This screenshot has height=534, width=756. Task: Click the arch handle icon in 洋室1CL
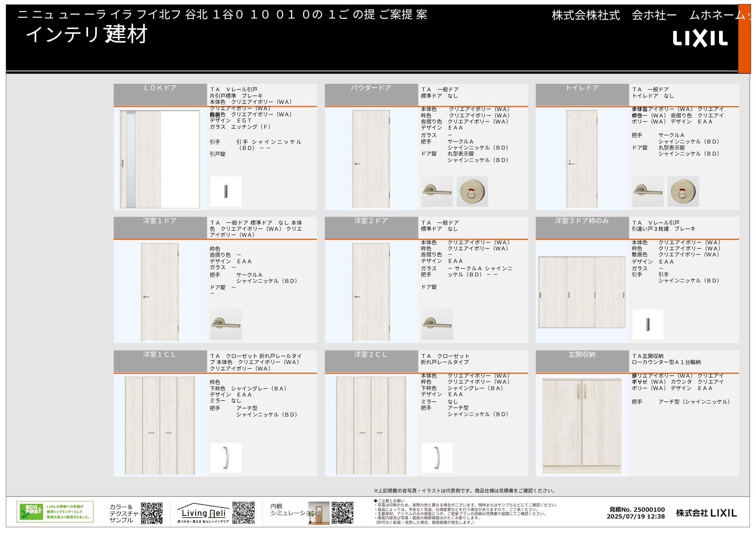(x=226, y=458)
